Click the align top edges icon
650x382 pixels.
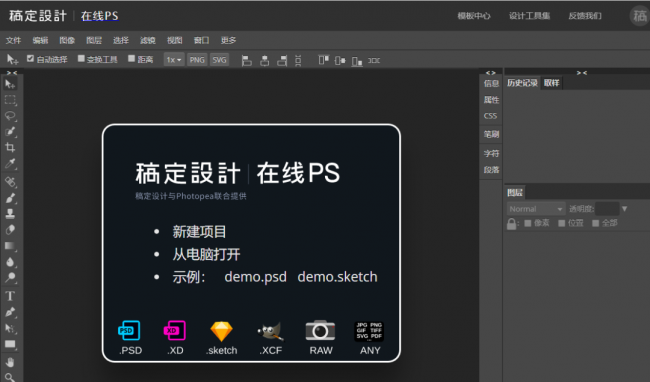pyautogui.click(x=323, y=60)
